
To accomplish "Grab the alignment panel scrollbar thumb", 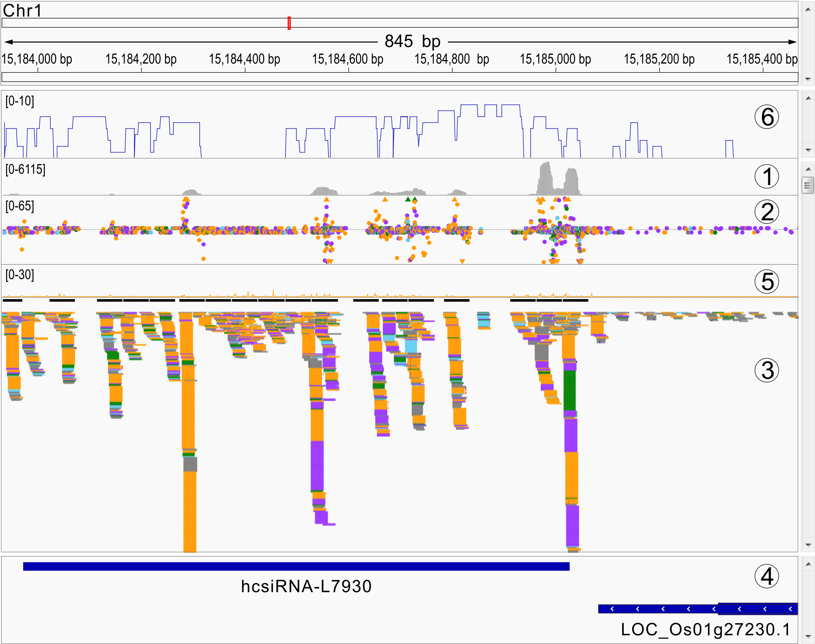I will 808,185.
